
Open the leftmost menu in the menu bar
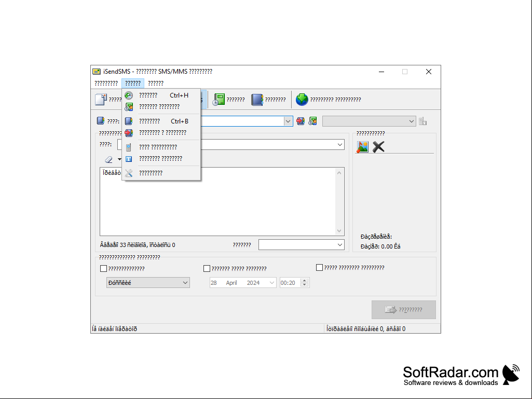pos(106,83)
